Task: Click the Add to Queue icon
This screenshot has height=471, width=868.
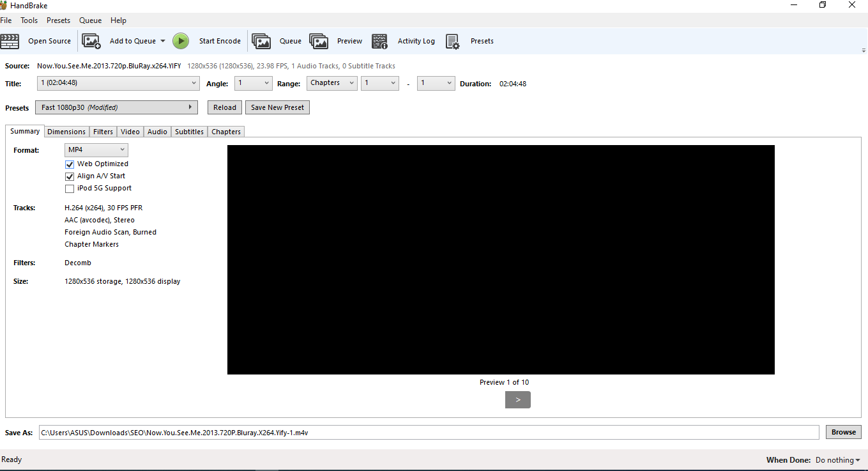Action: 91,41
